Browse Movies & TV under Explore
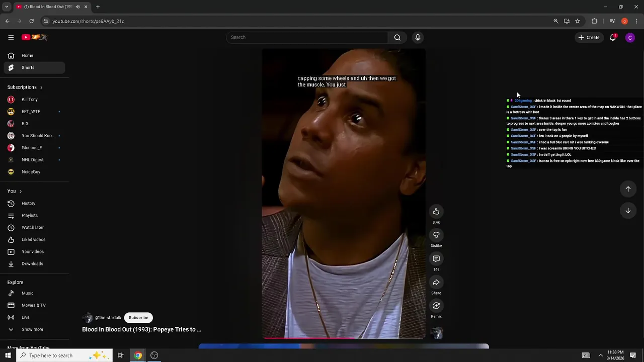Screen dimensions: 644x362 pyautogui.click(x=34, y=306)
